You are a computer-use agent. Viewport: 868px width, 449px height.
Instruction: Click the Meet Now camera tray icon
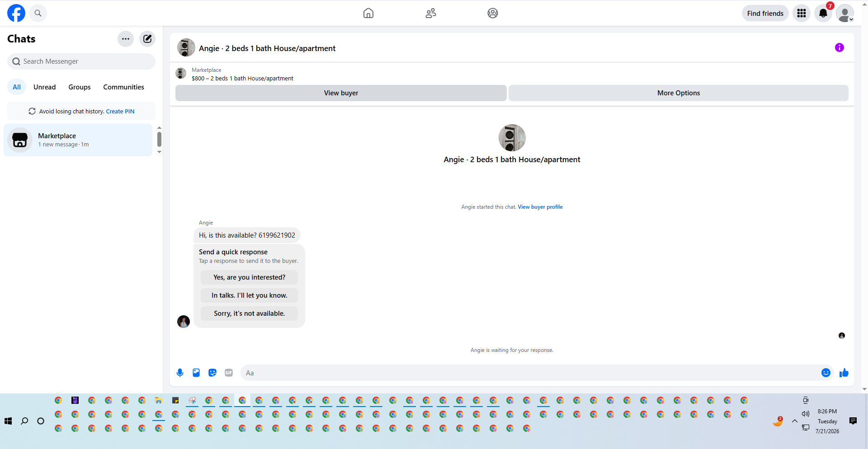tap(806, 400)
